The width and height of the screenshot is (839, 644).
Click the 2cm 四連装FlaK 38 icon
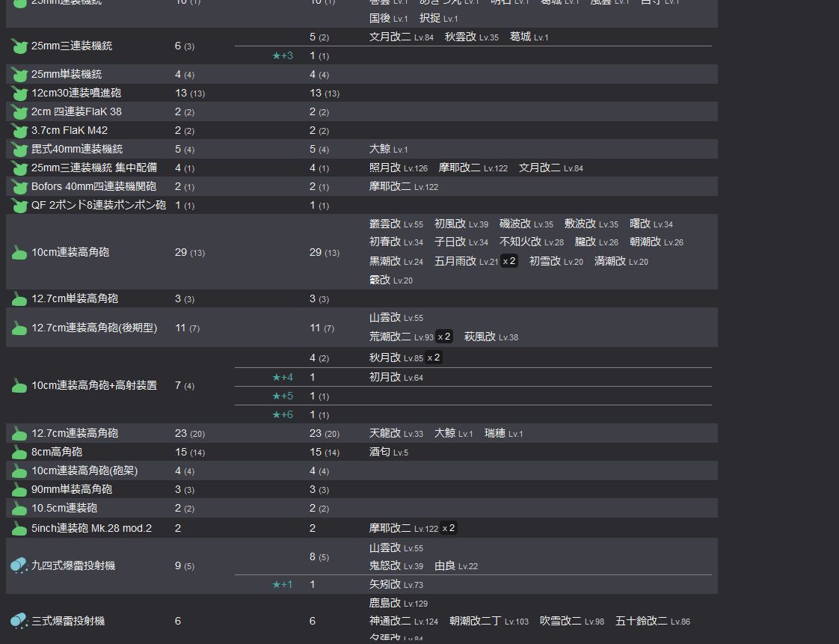[19, 112]
